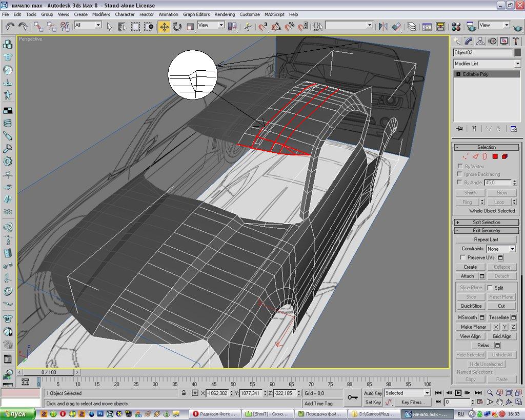
Task: Select the Move tool in main toolbar
Action: point(164,26)
